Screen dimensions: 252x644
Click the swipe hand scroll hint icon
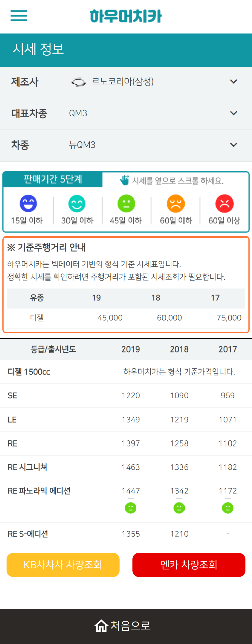(124, 180)
